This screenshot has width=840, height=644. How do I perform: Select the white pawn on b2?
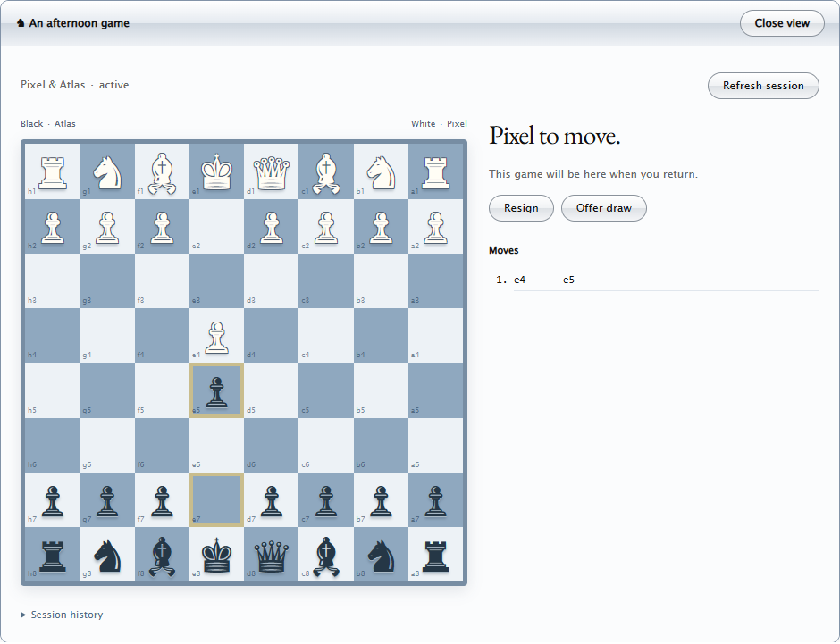coord(381,226)
